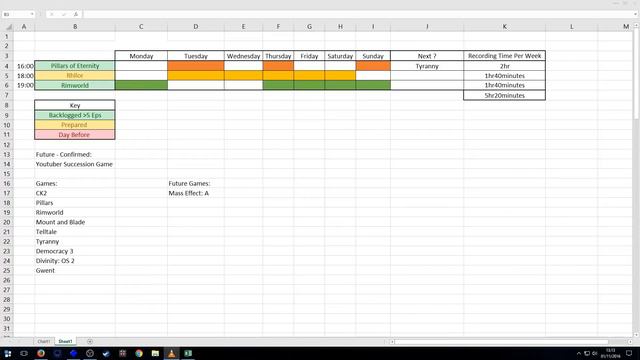Click the Select All corner triangle
Viewport: 640px width, 360px height.
(9, 27)
